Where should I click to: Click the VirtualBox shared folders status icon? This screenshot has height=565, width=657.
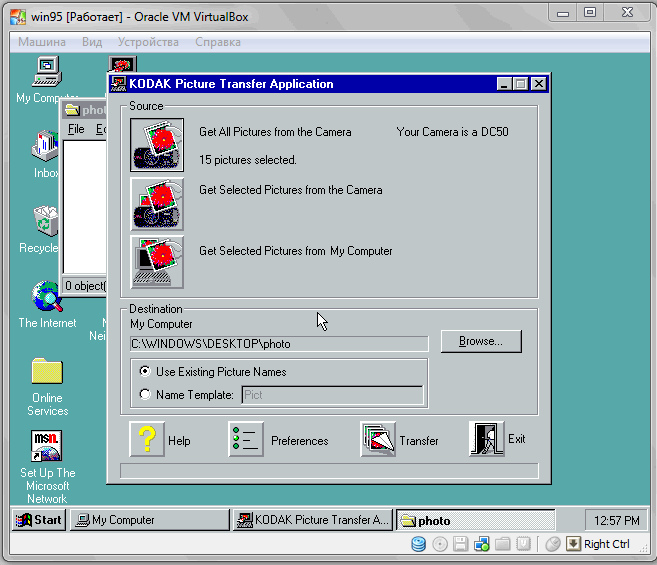pyautogui.click(x=502, y=544)
